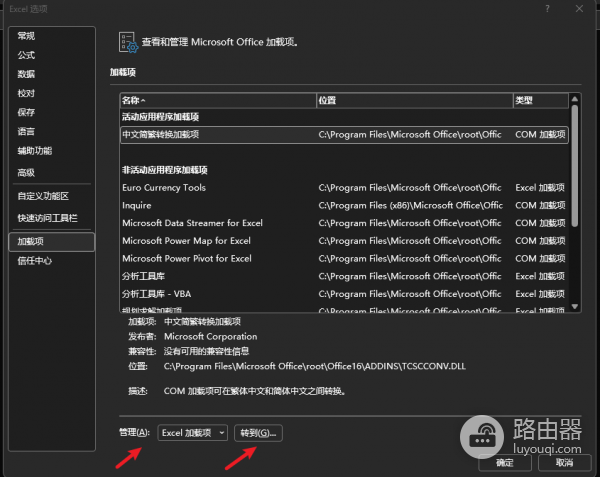Select the 中文简繁转换加载项 row
Viewport: 600px width, 477px height.
(344, 135)
